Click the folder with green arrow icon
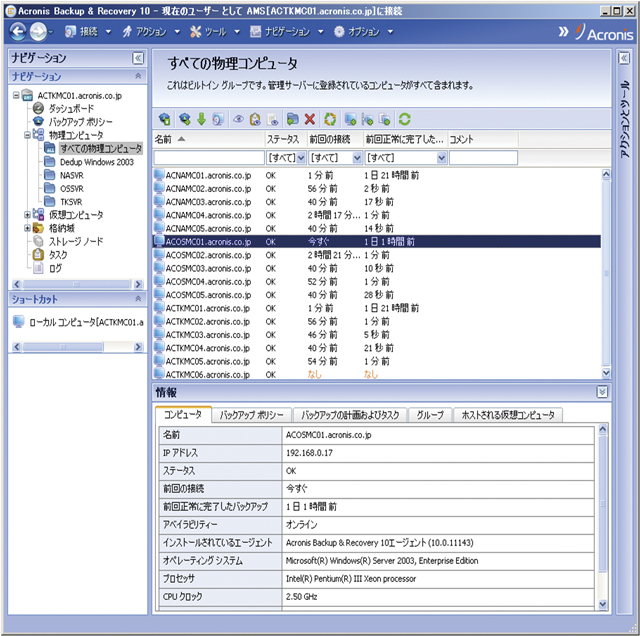The width and height of the screenshot is (640, 636). (x=292, y=119)
